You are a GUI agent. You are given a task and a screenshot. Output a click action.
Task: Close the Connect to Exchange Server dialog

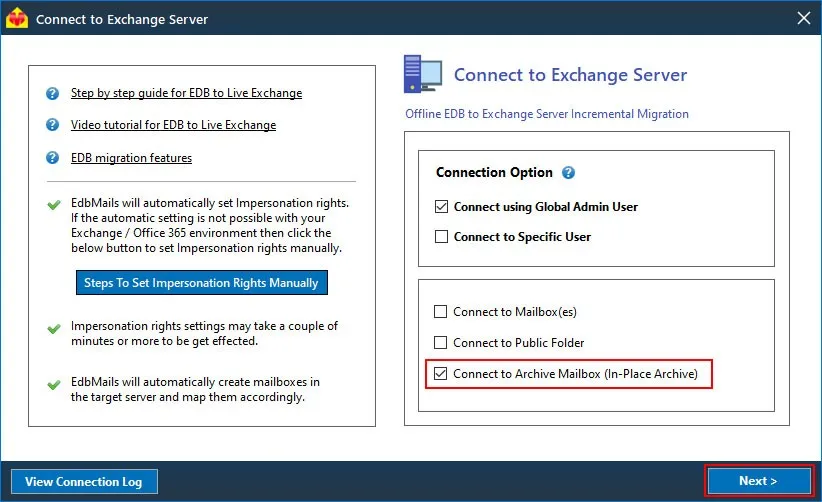click(803, 18)
